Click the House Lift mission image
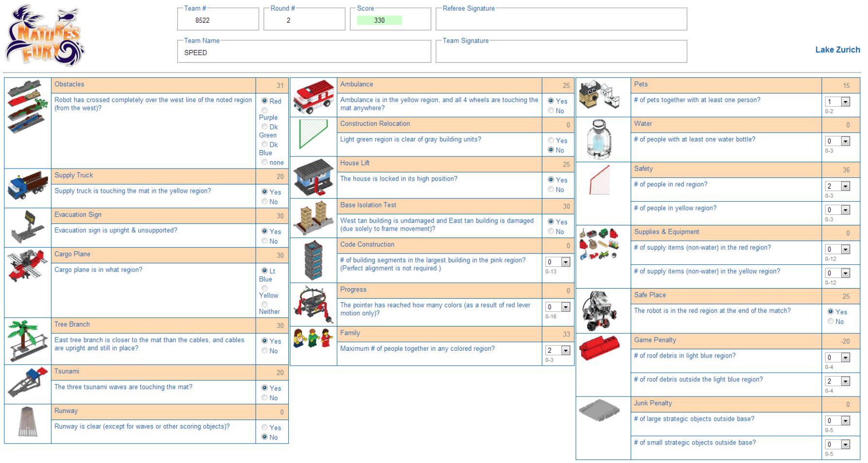This screenshot has height=463, width=868. (313, 177)
